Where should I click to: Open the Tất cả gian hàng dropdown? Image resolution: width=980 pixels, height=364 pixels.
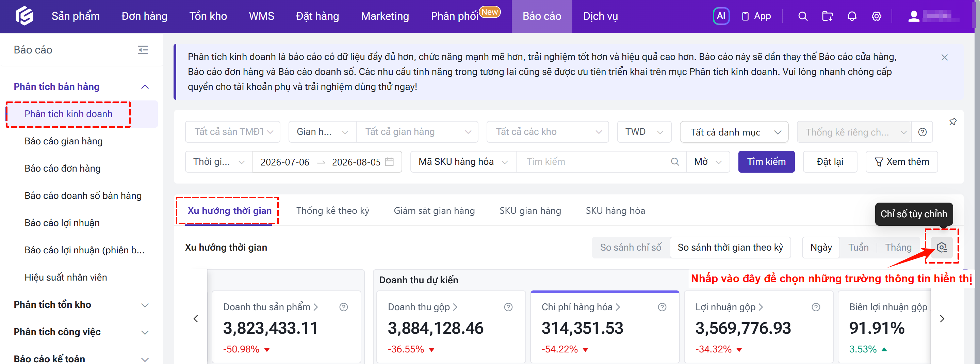(x=417, y=132)
